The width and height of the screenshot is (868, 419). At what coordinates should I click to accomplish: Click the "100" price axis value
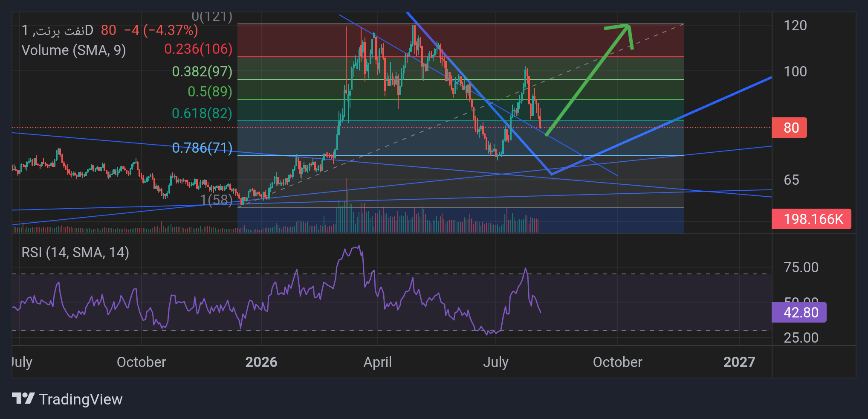coord(796,71)
